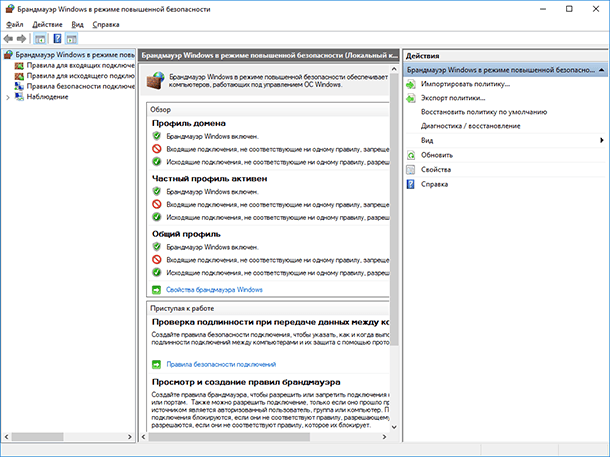The image size is (610, 457).
Task: Open the Правила безопасности подключений link
Action: pos(221,364)
